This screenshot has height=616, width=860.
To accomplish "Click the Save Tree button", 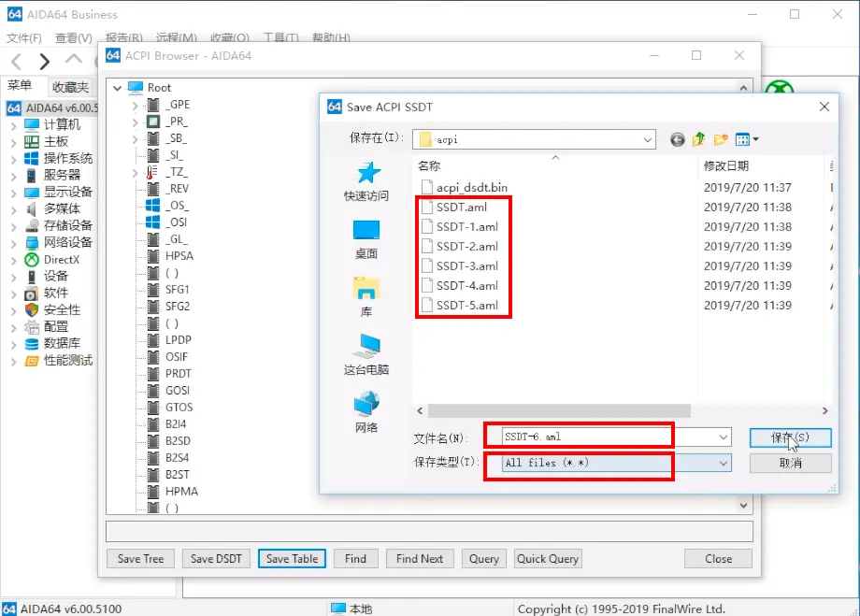I will pyautogui.click(x=141, y=559).
